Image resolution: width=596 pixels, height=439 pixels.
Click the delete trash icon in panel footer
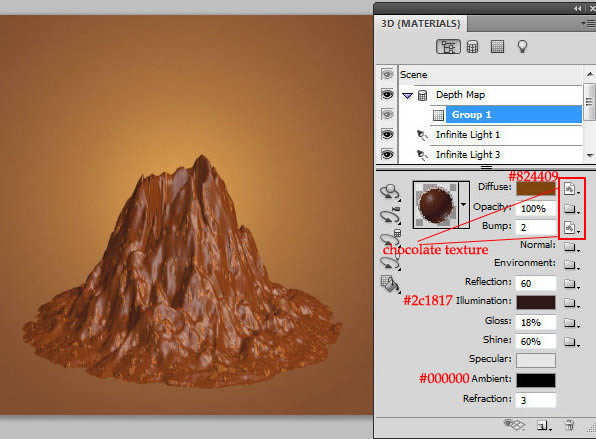click(569, 425)
